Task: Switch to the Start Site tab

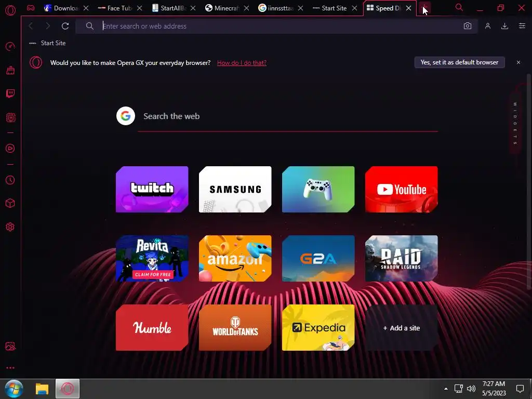Action: (x=330, y=8)
